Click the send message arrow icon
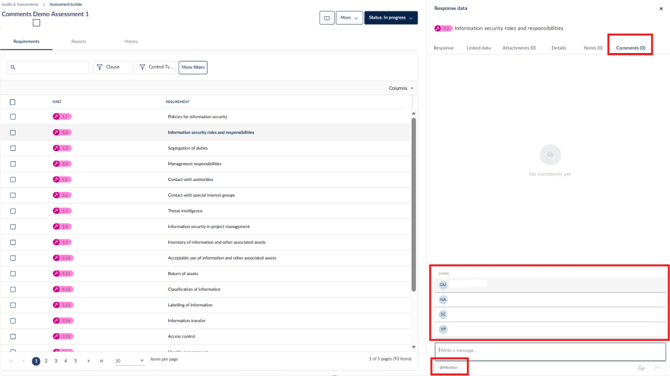The width and height of the screenshot is (670, 376). [657, 368]
